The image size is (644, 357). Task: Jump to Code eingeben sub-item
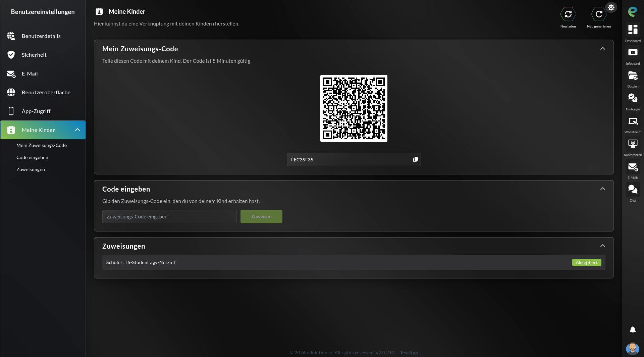(x=32, y=157)
